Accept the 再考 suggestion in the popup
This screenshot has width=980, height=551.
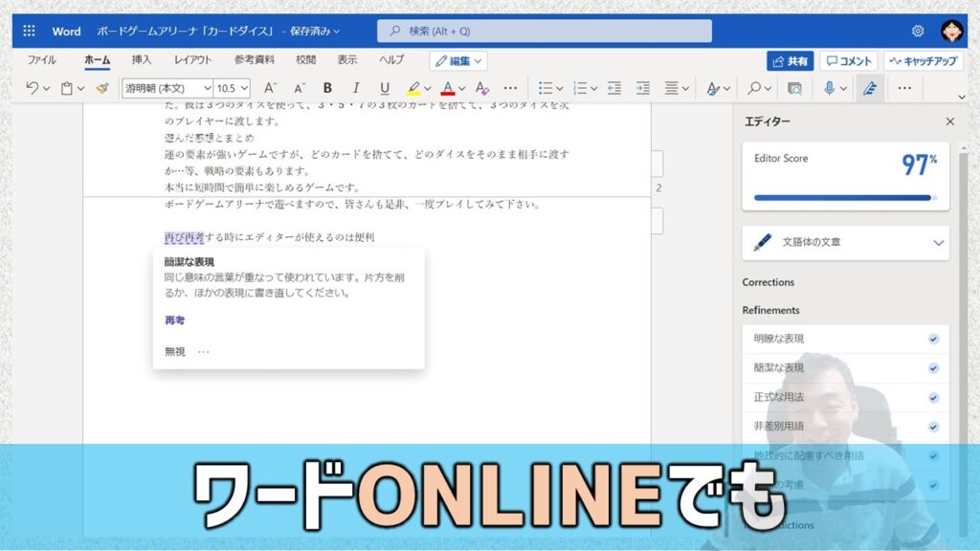tap(174, 320)
